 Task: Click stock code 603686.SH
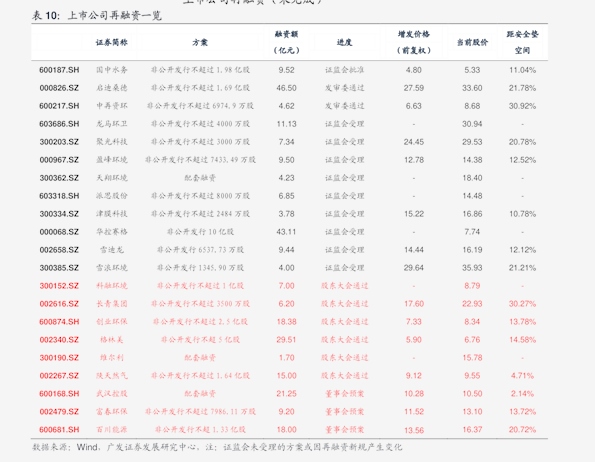click(59, 124)
